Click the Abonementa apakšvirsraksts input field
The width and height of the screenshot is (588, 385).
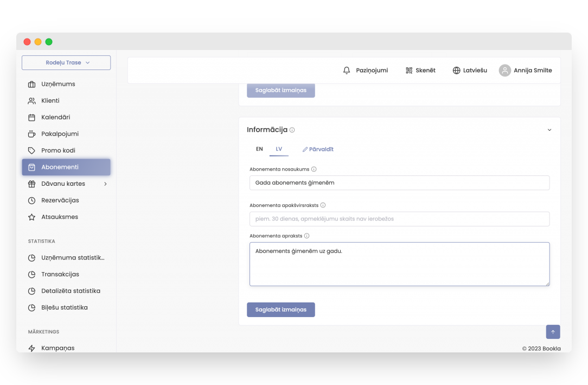click(399, 219)
